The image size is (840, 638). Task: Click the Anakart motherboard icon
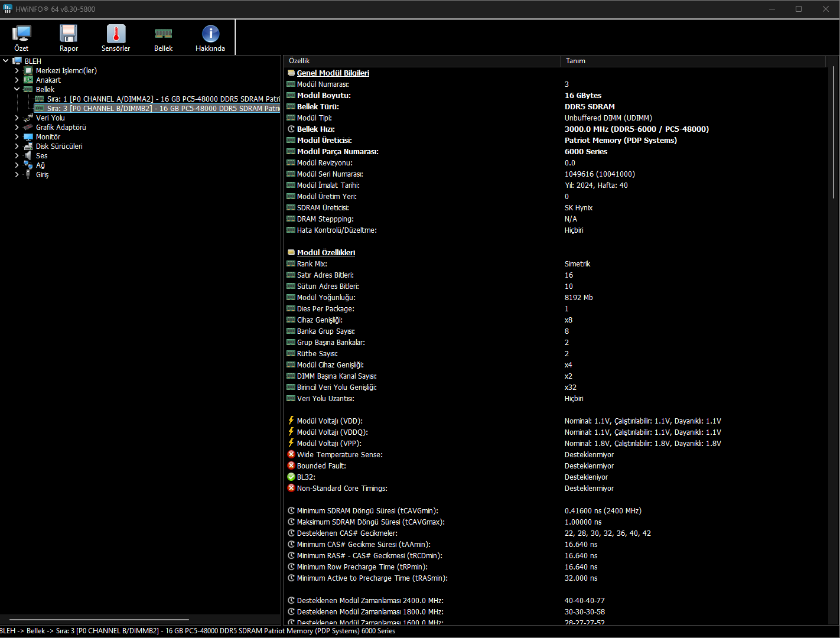(28, 80)
